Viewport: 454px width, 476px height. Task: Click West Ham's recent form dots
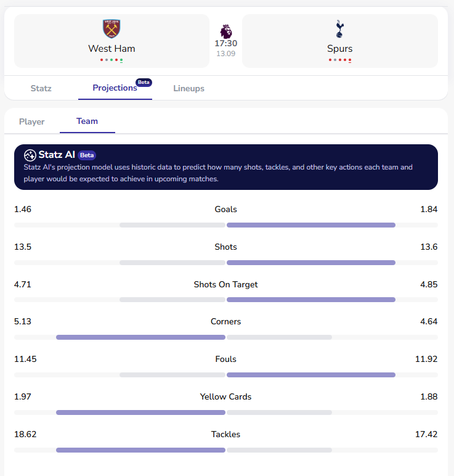(x=111, y=60)
